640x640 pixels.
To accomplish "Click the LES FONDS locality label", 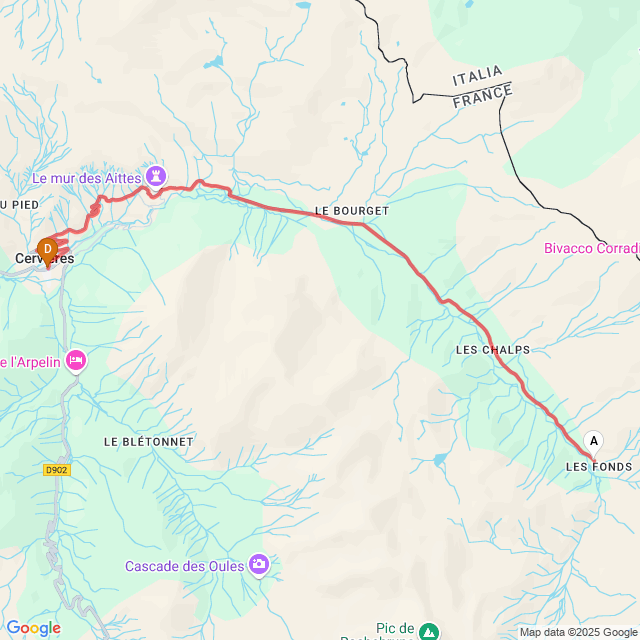I will [599, 467].
